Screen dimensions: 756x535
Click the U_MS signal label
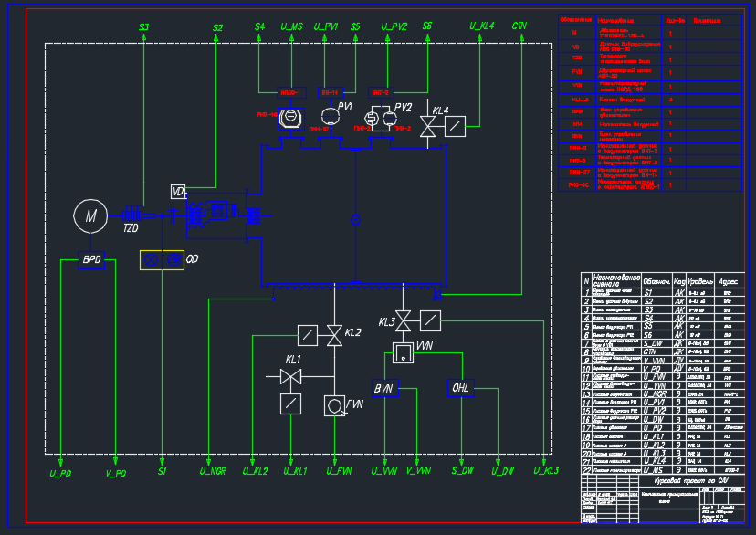click(x=290, y=27)
